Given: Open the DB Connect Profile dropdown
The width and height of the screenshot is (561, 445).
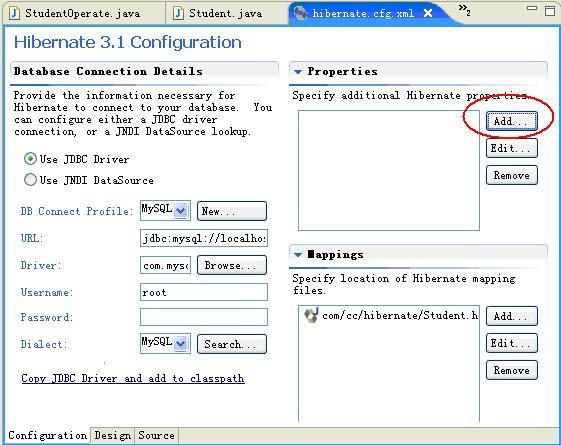Looking at the screenshot, I should 181,210.
